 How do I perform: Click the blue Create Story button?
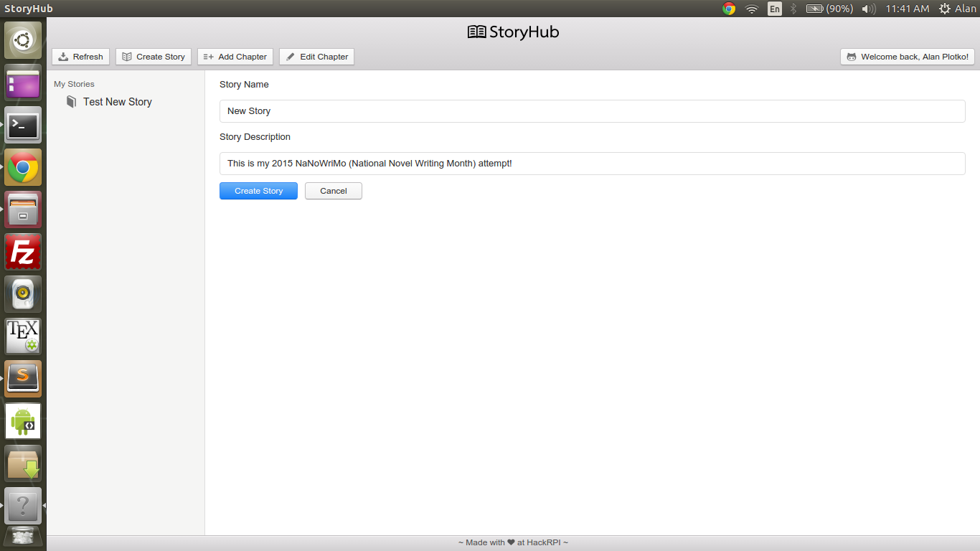click(x=258, y=191)
